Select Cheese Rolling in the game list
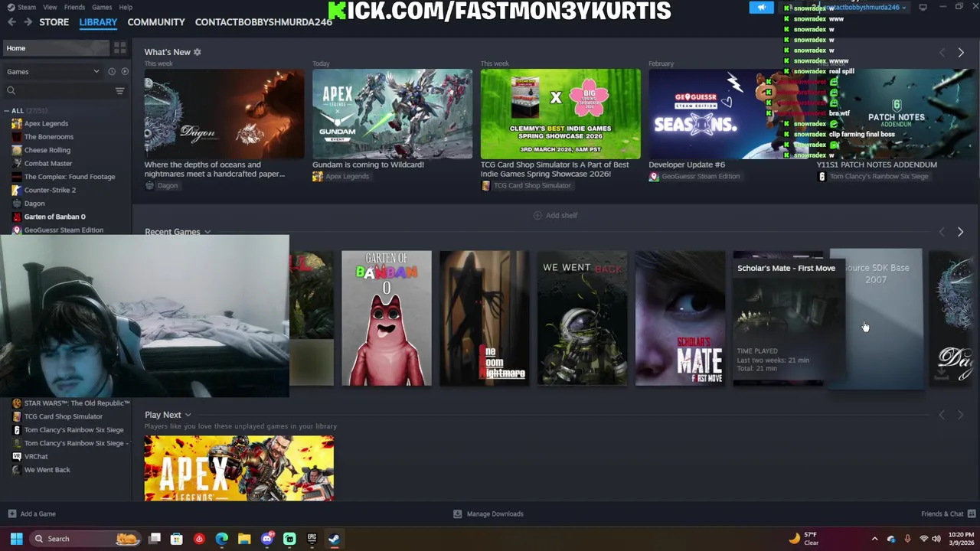This screenshot has height=551, width=980. coord(47,150)
